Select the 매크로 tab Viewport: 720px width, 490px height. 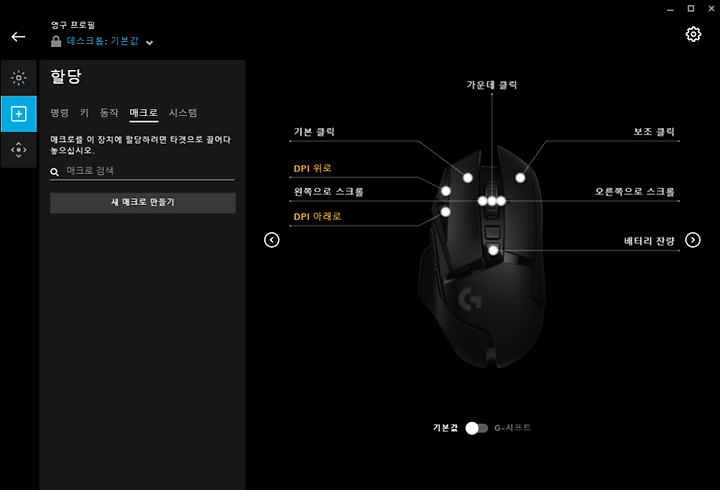click(x=144, y=113)
